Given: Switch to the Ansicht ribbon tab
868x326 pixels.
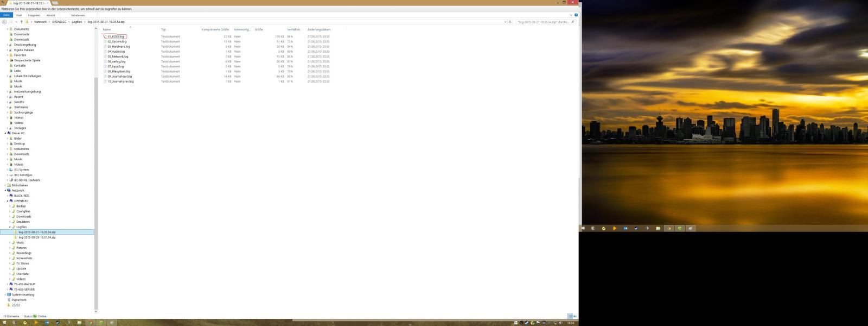Looking at the screenshot, I should (51, 15).
